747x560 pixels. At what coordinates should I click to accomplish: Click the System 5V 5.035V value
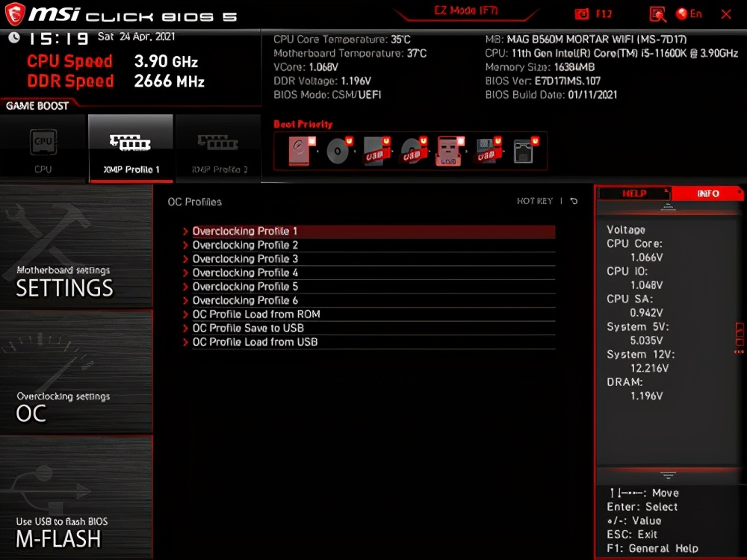tap(646, 340)
